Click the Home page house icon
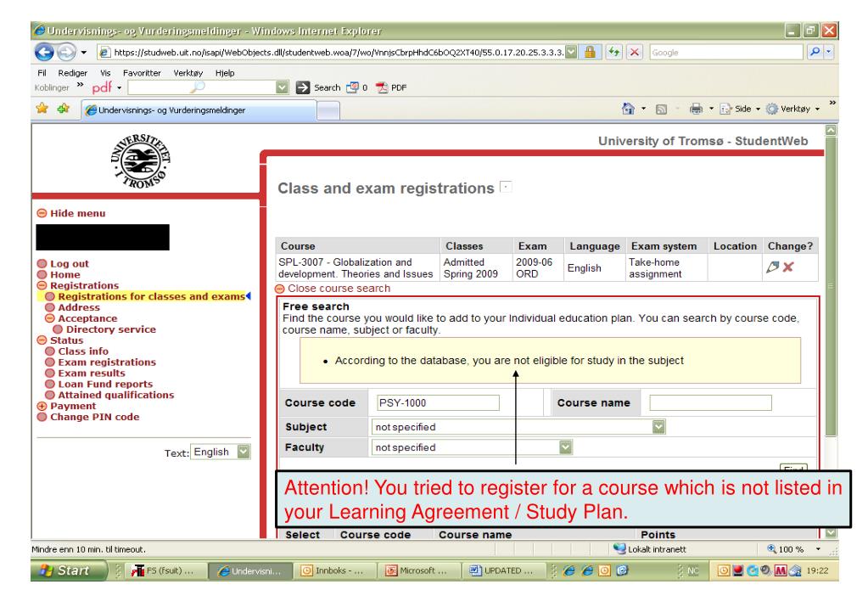The width and height of the screenshot is (868, 601). 628,109
